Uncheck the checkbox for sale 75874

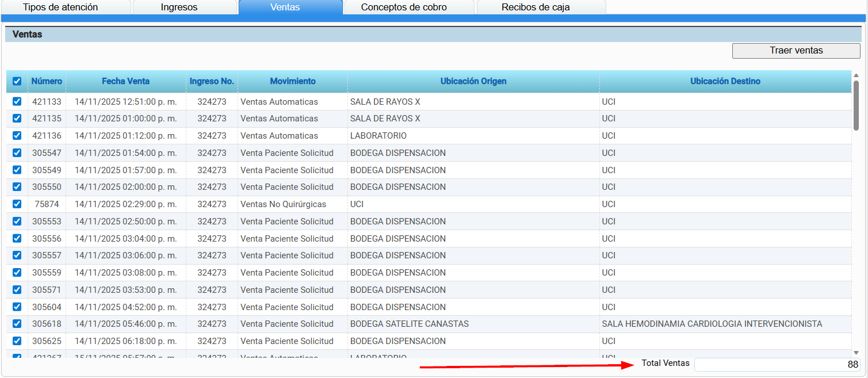pyautogui.click(x=17, y=204)
